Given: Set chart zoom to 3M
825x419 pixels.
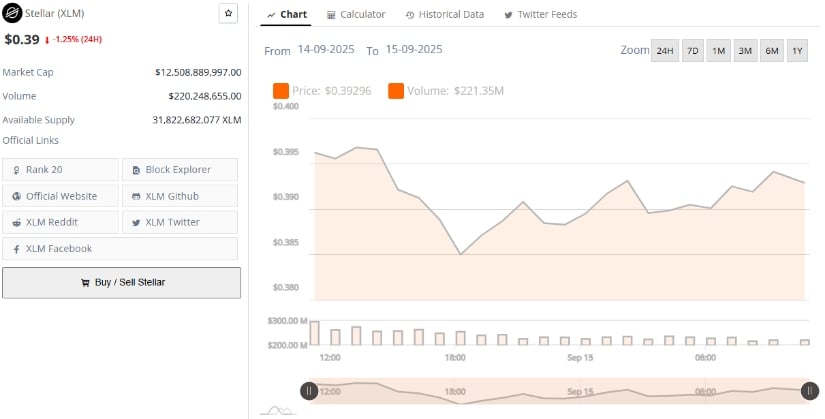Looking at the screenshot, I should pos(745,51).
